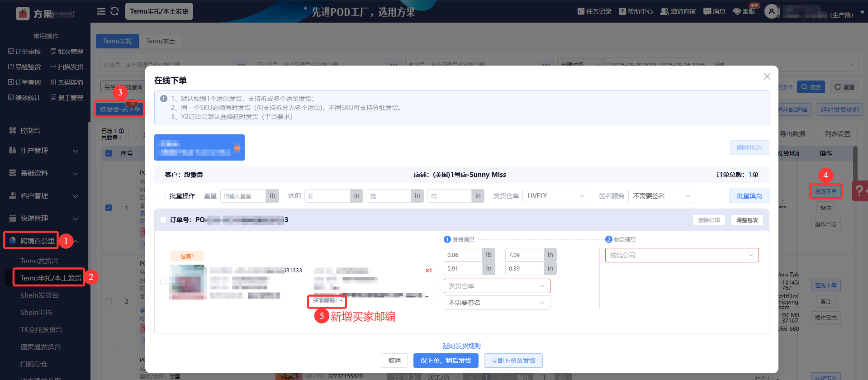
Task: Click 立即下单及发货 button
Action: pos(513,361)
